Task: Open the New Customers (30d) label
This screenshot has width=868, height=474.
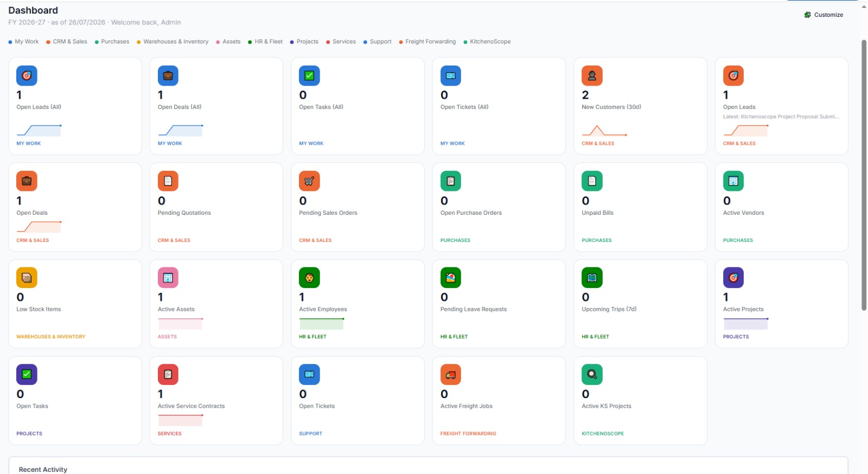Action: click(611, 107)
